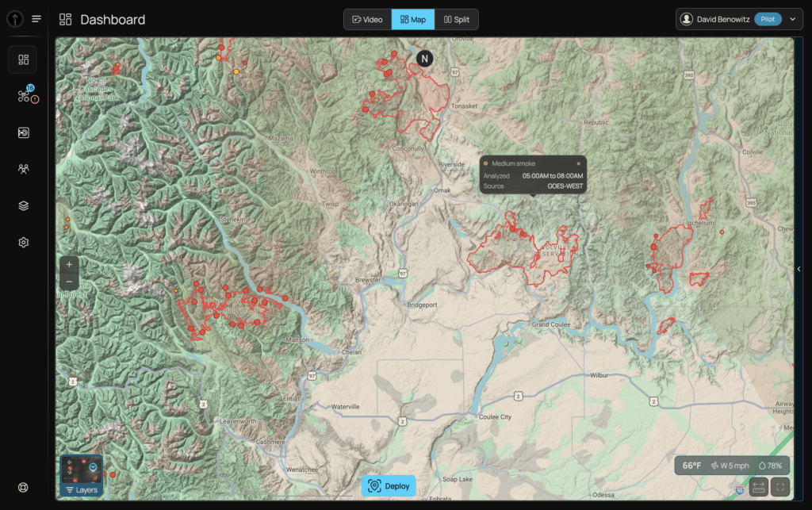Click the Soap Lake map label
The height and width of the screenshot is (510, 812).
458,479
